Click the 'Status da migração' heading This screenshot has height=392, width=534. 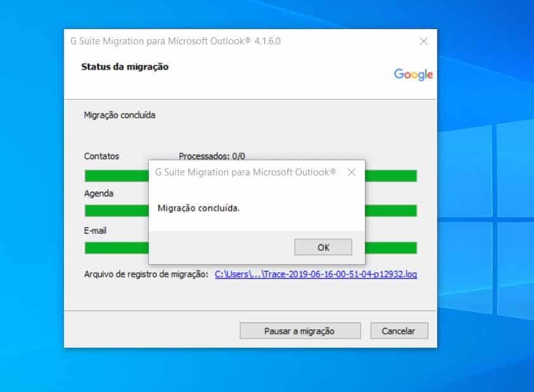(125, 66)
